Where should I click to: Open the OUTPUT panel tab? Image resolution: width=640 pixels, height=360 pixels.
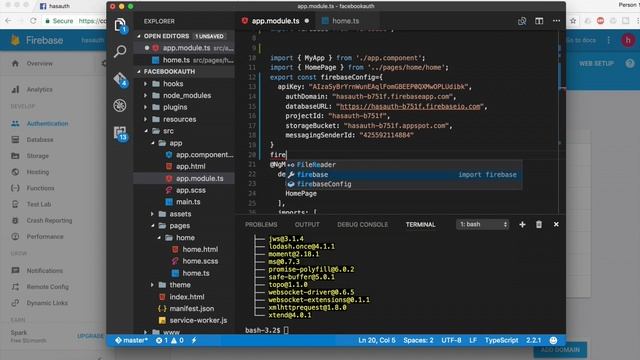coord(307,224)
